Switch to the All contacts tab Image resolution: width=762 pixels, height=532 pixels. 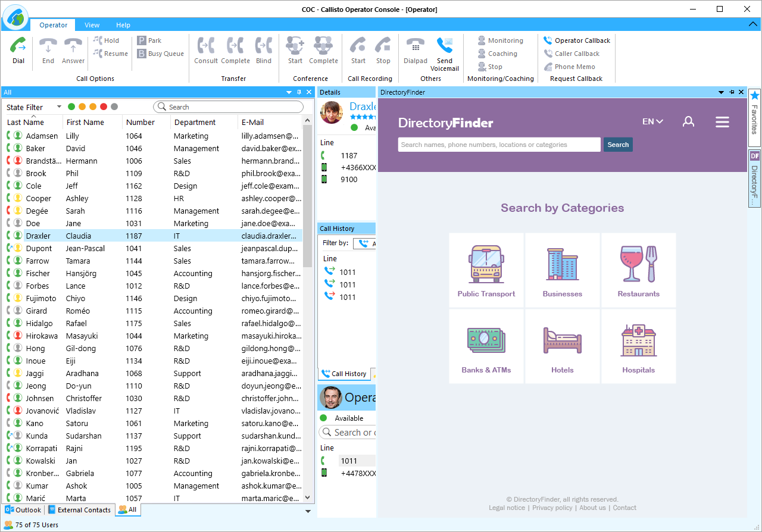pyautogui.click(x=127, y=510)
